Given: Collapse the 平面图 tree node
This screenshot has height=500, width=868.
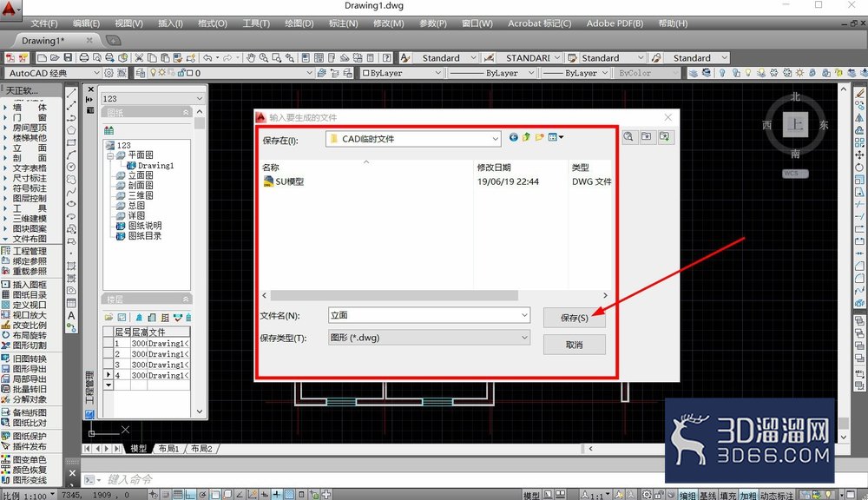Looking at the screenshot, I should [110, 155].
